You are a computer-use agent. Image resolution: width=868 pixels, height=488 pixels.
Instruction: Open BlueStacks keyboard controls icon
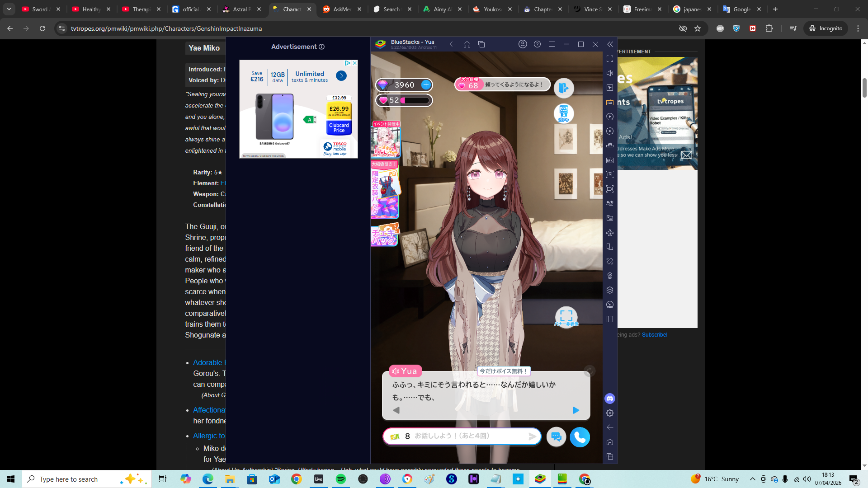pyautogui.click(x=610, y=102)
